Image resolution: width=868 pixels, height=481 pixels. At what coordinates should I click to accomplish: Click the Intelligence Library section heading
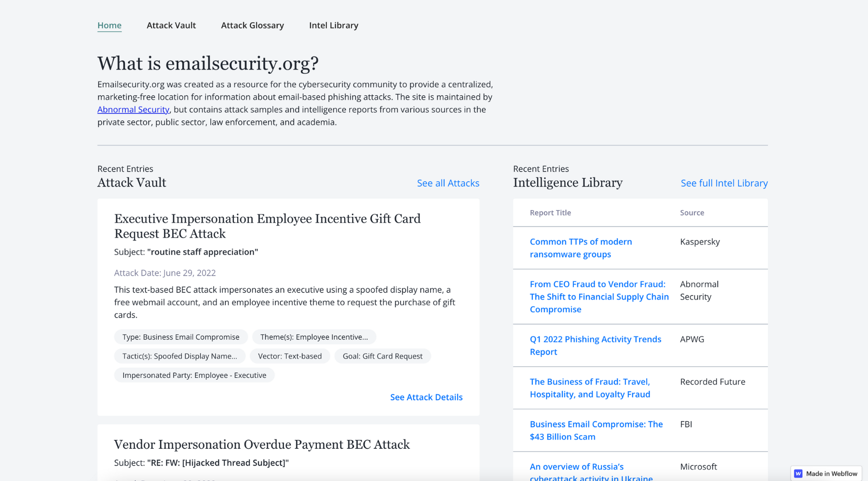point(568,183)
